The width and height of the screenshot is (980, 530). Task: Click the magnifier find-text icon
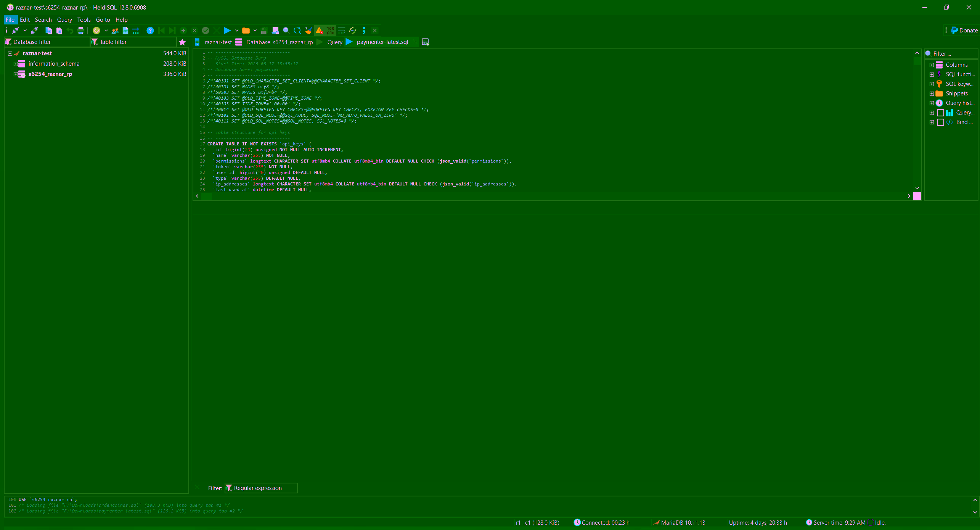point(286,31)
